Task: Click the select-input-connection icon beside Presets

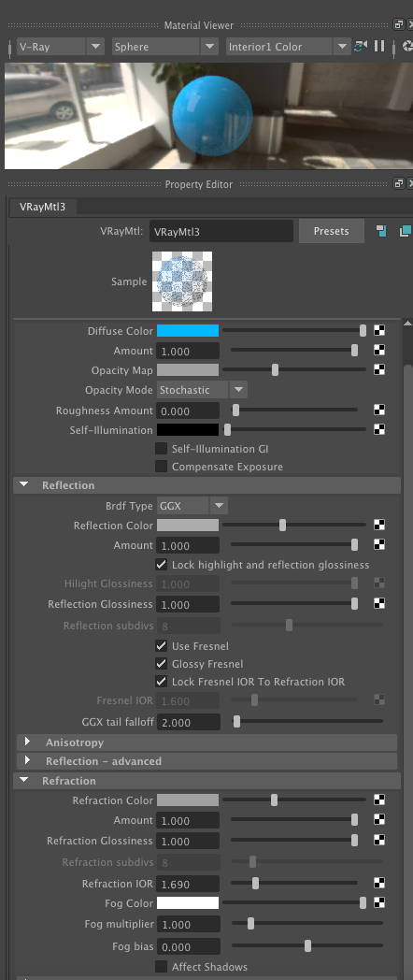Action: point(381,231)
